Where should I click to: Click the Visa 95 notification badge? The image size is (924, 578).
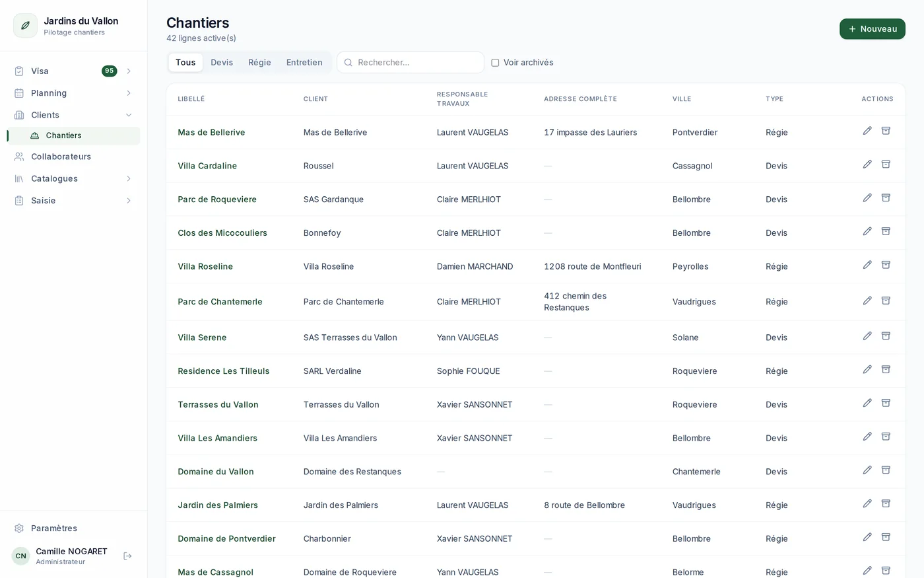click(109, 71)
